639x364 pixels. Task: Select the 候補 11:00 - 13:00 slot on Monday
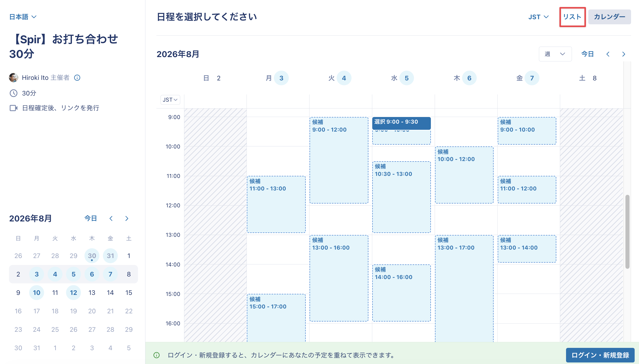click(276, 204)
